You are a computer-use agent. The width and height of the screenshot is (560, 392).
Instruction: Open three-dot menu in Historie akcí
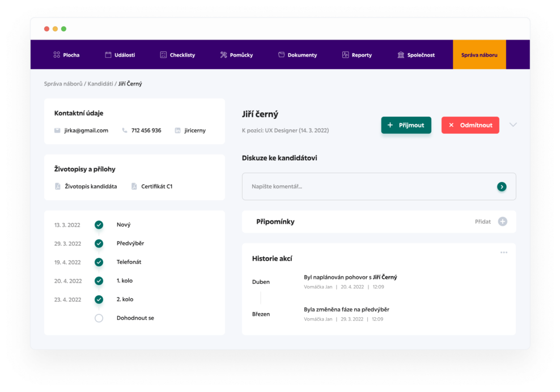(504, 253)
